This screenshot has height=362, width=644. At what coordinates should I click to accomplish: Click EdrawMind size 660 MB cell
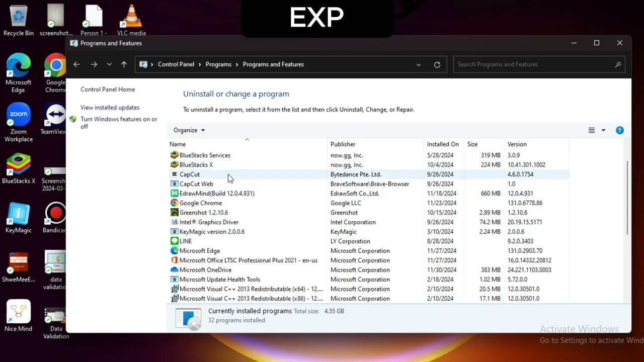[491, 194]
